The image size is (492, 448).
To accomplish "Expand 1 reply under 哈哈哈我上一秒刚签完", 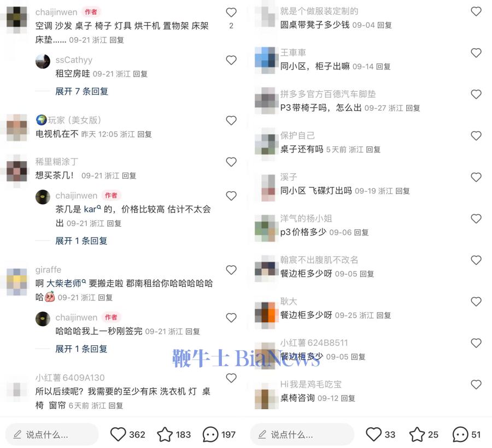I will point(81,349).
